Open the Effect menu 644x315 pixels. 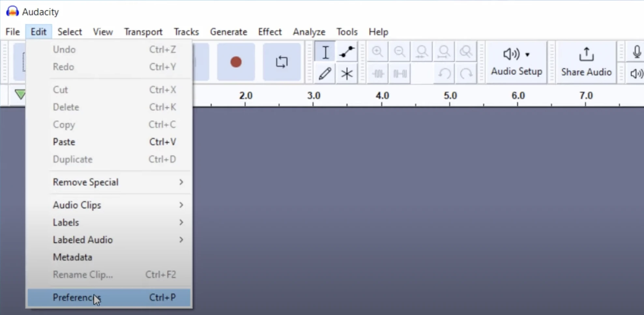point(270,32)
